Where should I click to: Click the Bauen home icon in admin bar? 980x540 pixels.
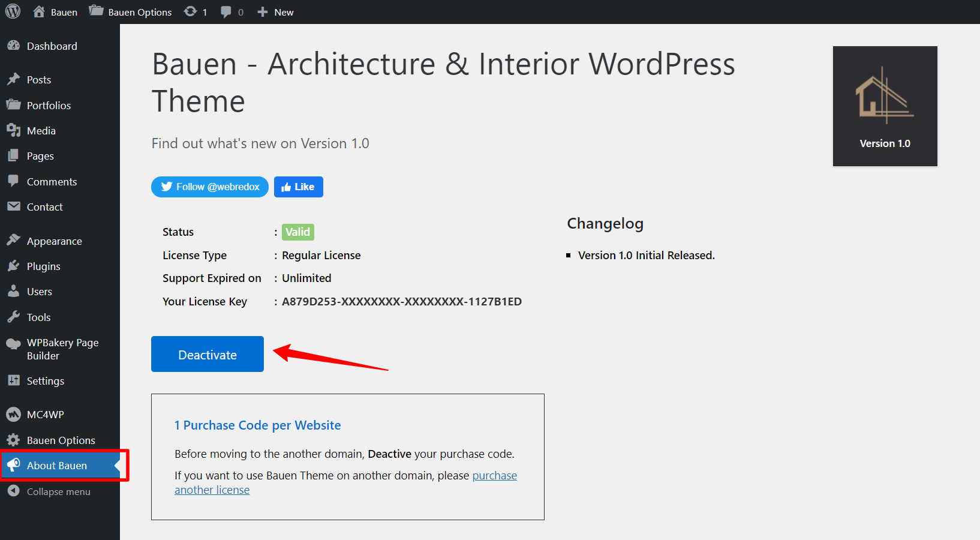[39, 11]
